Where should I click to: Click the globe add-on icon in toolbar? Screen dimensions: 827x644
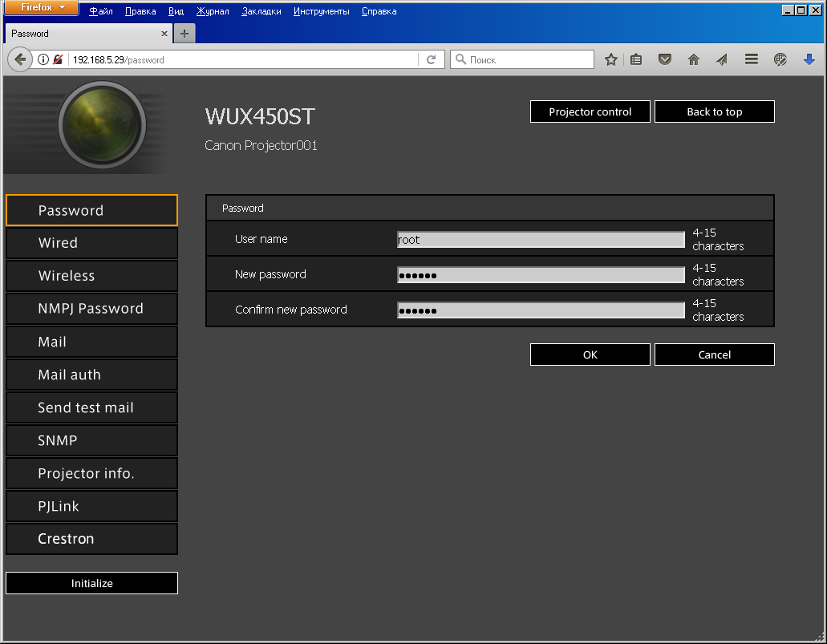click(x=780, y=59)
